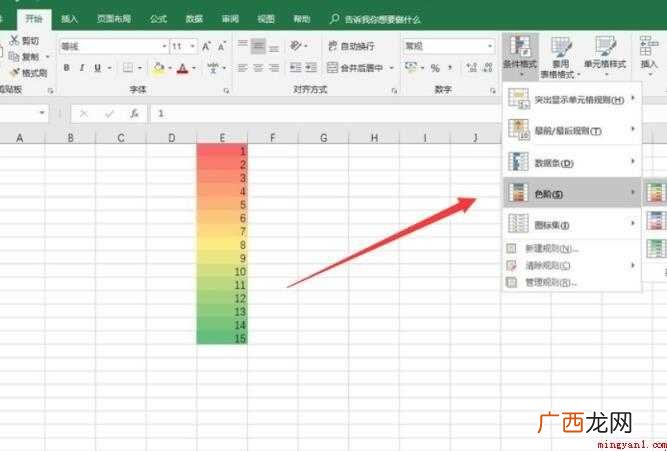
Task: Click the Increase Indent icon
Action: point(311,68)
